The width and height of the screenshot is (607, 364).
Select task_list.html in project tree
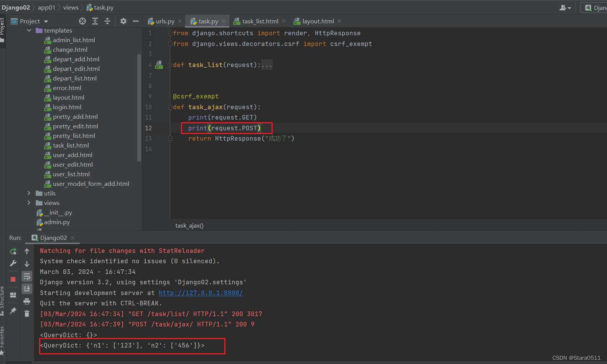66,145
